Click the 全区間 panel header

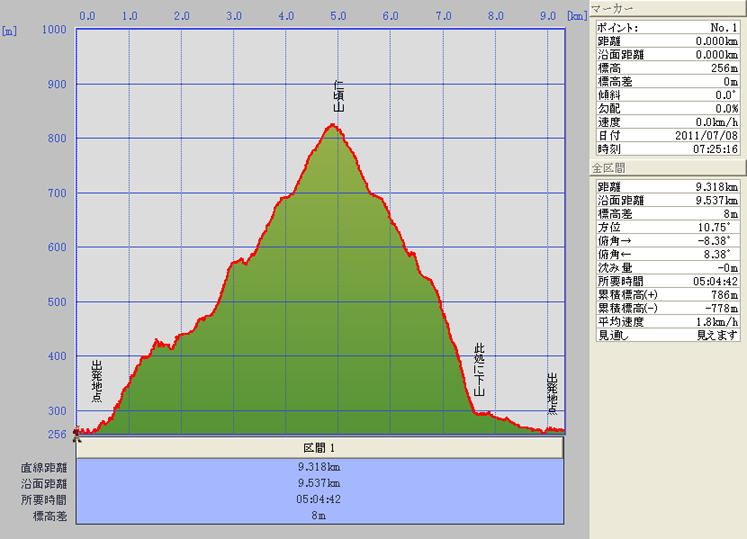pos(668,168)
